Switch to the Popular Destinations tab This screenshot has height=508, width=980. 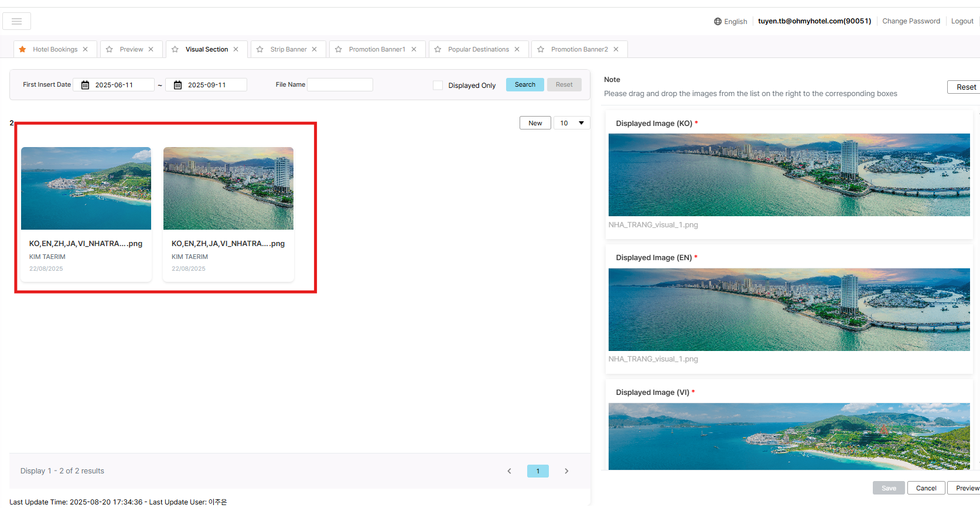tap(478, 49)
